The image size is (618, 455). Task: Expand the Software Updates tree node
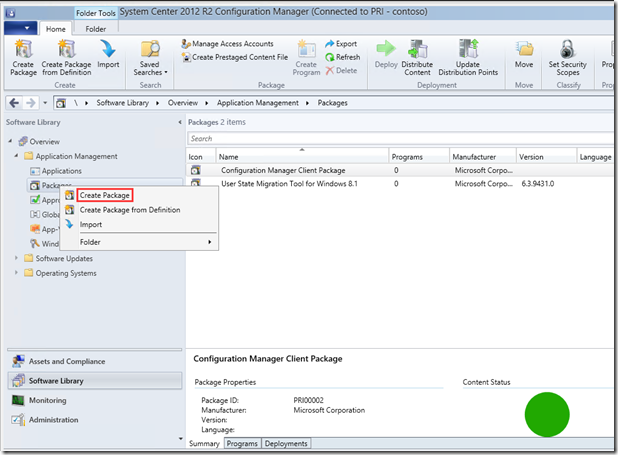click(16, 258)
